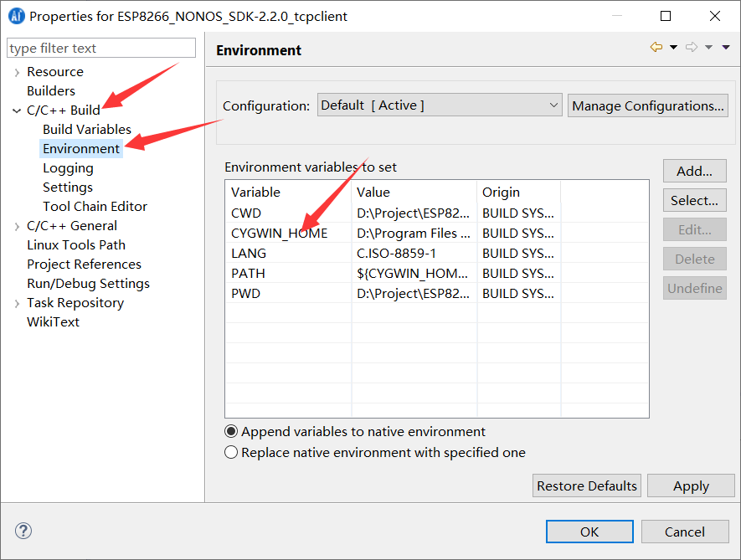Viewport: 741px width, 560px height.
Task: Click the Manage Configurations button
Action: (x=647, y=105)
